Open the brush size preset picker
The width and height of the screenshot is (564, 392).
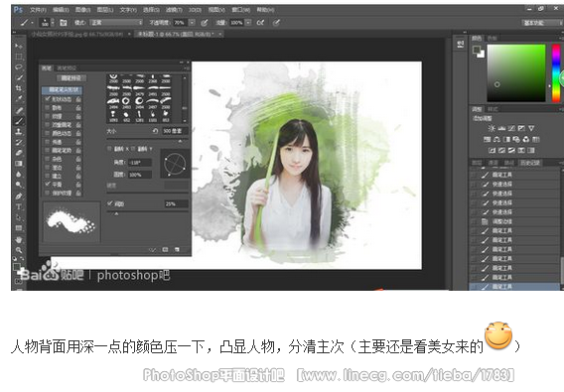(x=53, y=23)
